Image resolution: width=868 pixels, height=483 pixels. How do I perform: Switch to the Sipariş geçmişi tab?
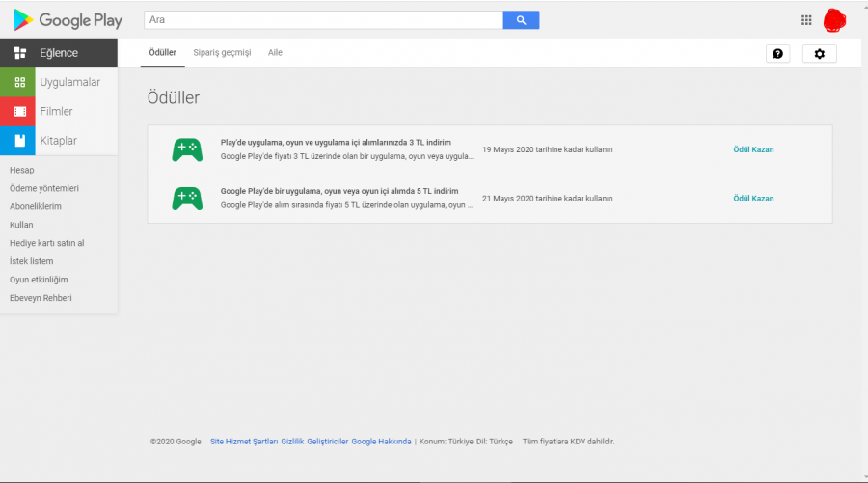tap(222, 53)
